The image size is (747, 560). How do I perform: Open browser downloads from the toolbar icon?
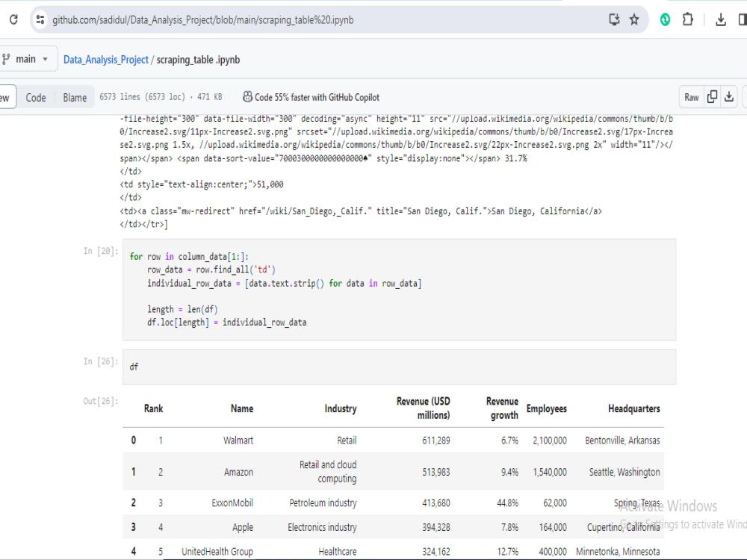(x=721, y=19)
